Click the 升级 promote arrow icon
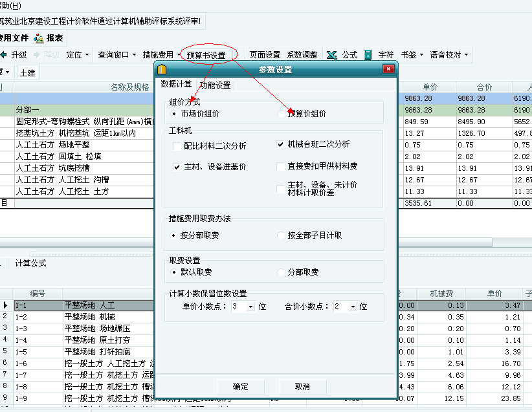Image resolution: width=532 pixels, height=412 pixels. [4, 55]
